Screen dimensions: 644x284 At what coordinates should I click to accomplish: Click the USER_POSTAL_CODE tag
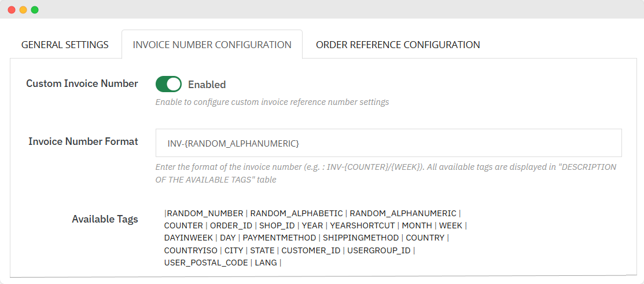click(x=205, y=263)
